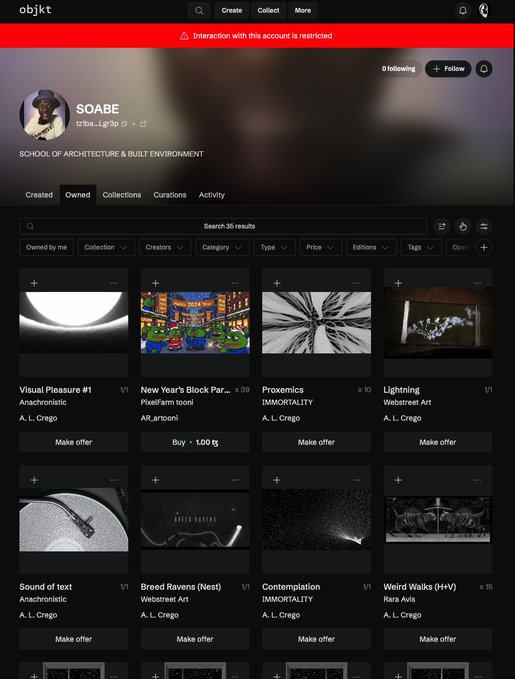515x679 pixels.
Task: Click plus icon on New Year's Block Party card
Action: click(x=155, y=283)
